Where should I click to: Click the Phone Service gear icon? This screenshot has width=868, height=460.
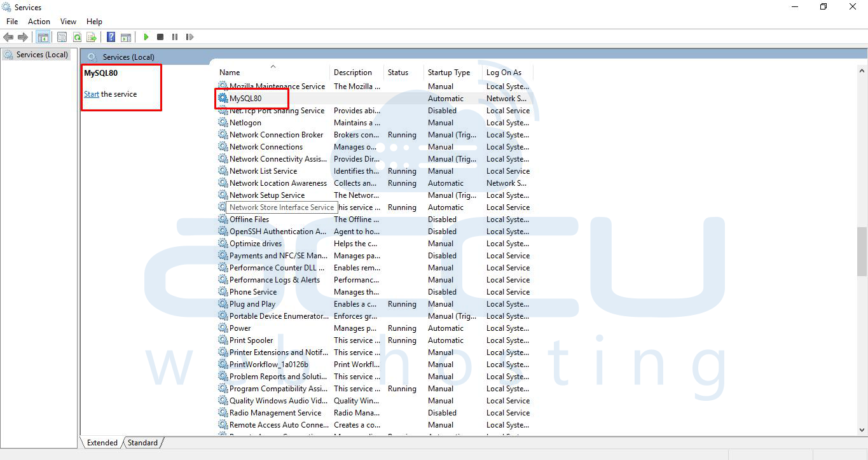pos(223,291)
